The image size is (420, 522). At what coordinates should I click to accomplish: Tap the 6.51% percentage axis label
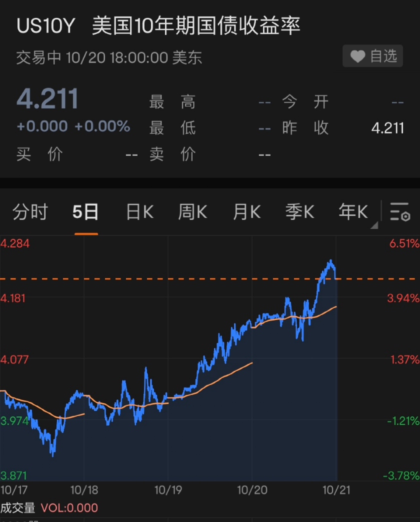pos(403,243)
